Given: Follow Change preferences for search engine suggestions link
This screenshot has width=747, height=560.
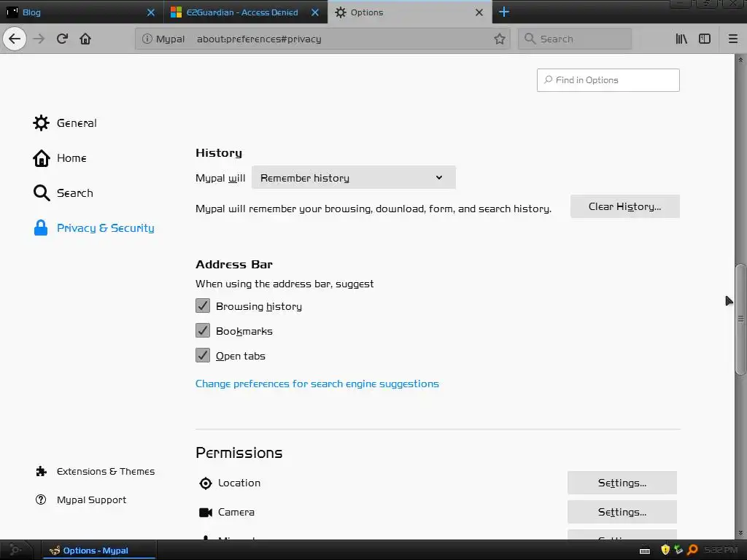Looking at the screenshot, I should click(317, 384).
